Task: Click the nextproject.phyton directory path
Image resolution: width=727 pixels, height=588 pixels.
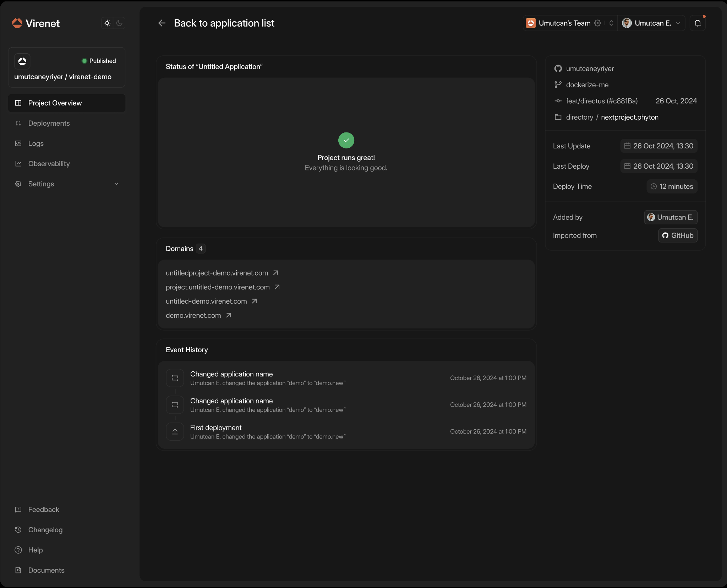Action: point(629,118)
